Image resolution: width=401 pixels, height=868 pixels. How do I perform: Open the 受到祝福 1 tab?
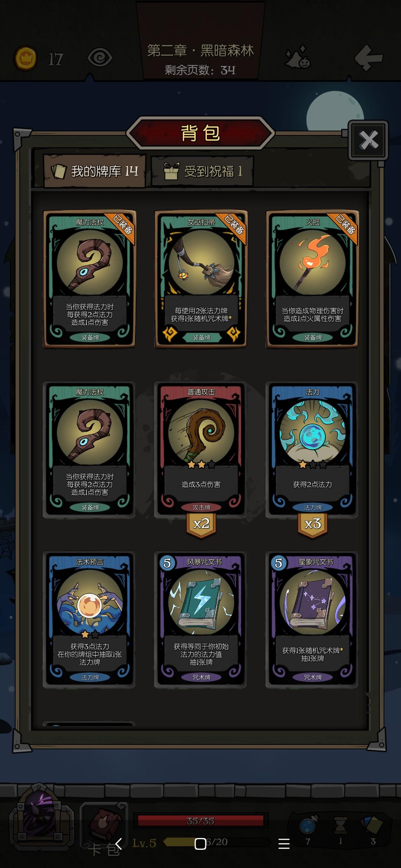pyautogui.click(x=203, y=171)
